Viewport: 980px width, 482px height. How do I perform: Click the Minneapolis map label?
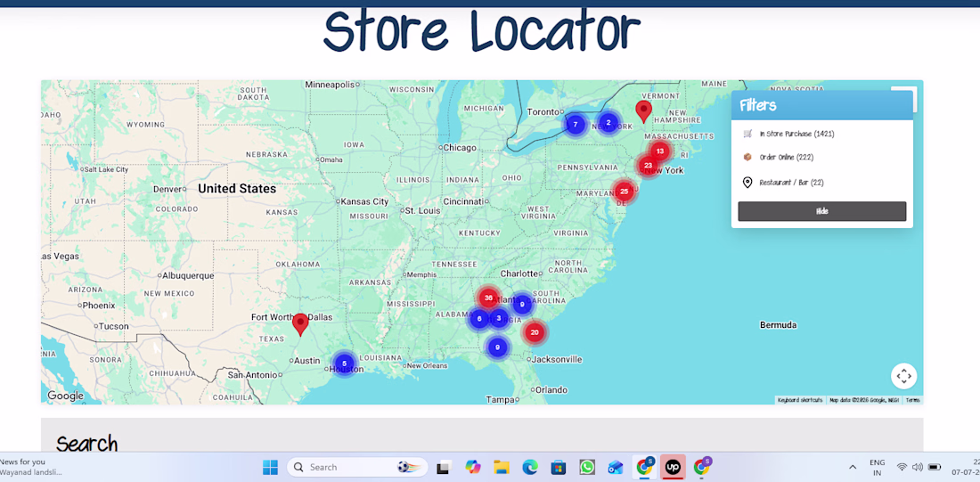click(x=330, y=85)
